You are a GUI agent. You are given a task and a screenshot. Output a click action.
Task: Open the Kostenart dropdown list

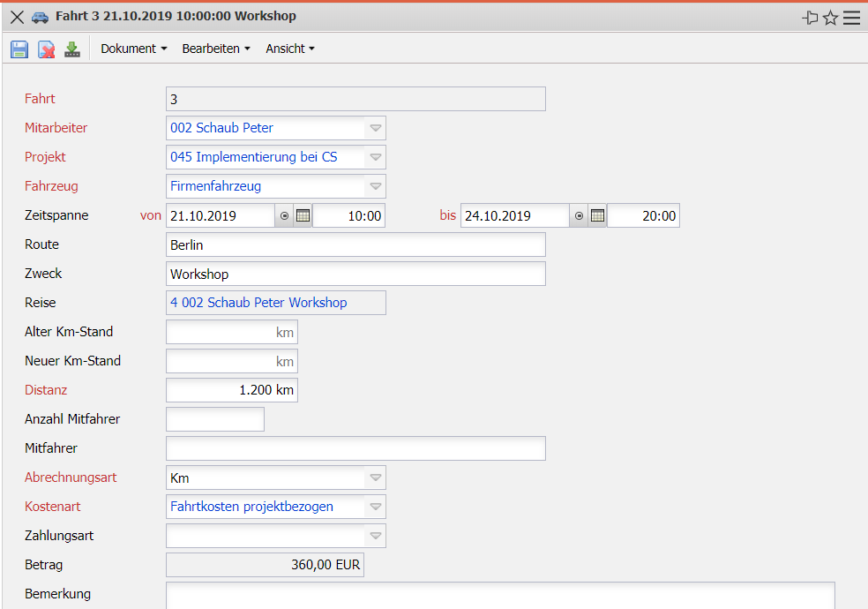click(x=376, y=507)
